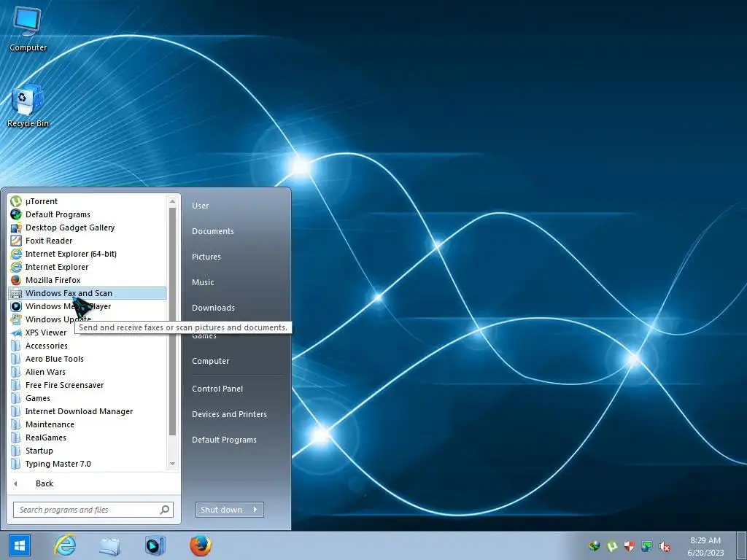Click the programs list scroll up arrow
Viewport: 747px width, 560px height.
(172, 201)
